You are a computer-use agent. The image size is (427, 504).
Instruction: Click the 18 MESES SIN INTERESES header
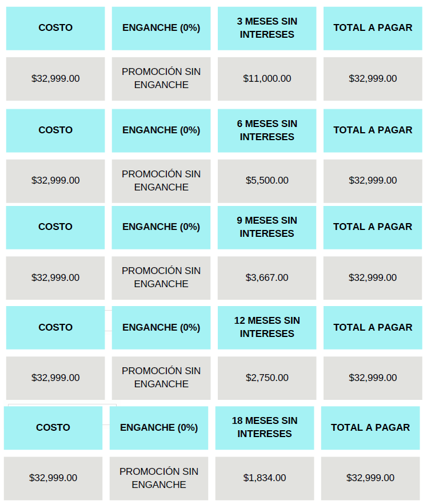click(x=265, y=428)
